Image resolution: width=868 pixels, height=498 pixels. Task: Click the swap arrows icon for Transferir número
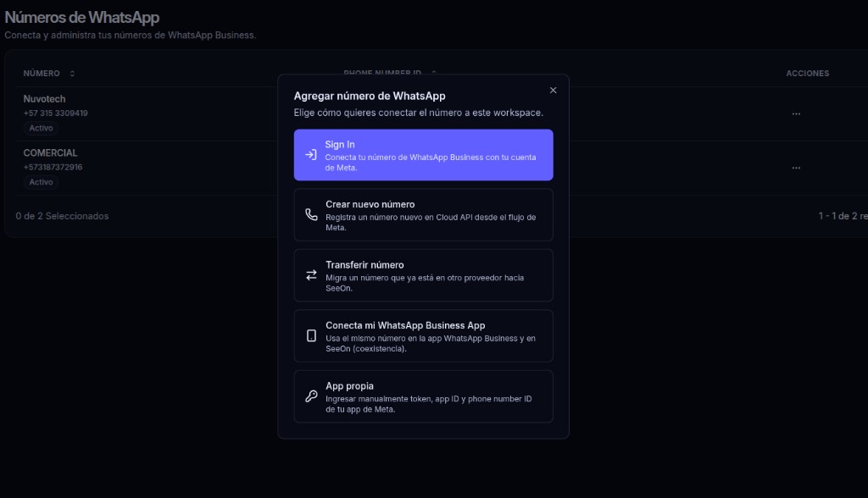click(311, 275)
